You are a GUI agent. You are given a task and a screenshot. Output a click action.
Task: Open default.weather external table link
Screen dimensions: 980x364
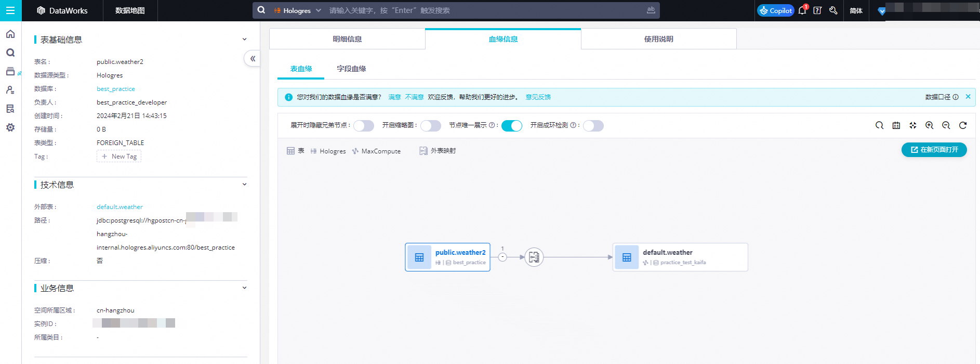120,207
